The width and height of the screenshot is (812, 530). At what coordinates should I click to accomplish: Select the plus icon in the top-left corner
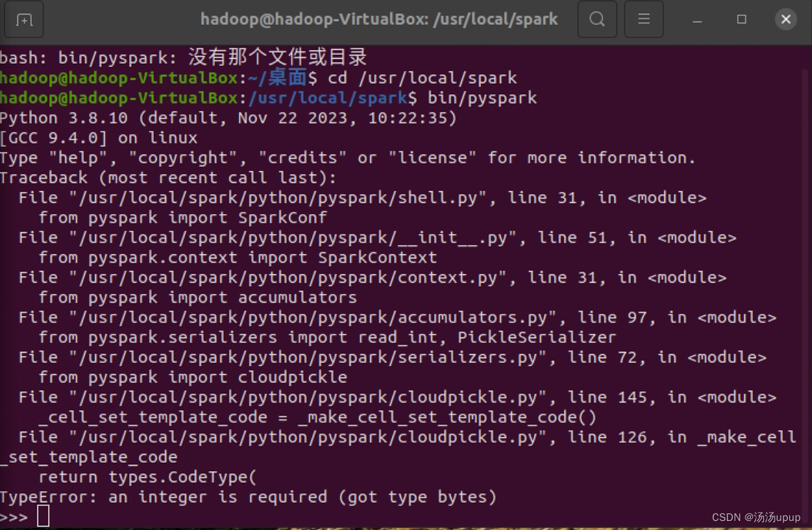(x=24, y=19)
